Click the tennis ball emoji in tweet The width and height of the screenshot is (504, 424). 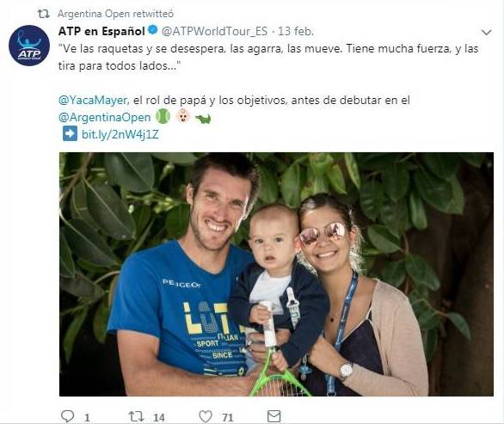pyautogui.click(x=163, y=116)
